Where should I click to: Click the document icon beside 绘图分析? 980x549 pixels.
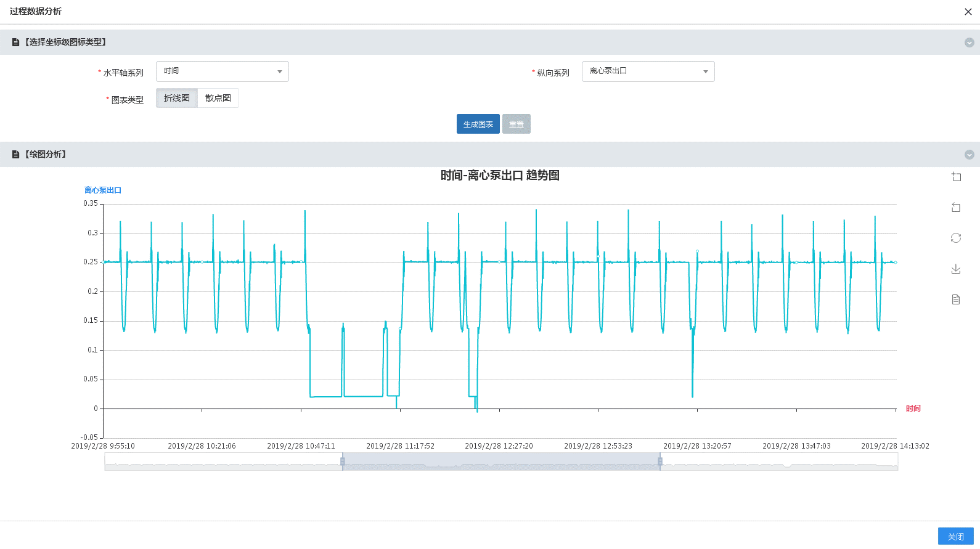point(16,155)
